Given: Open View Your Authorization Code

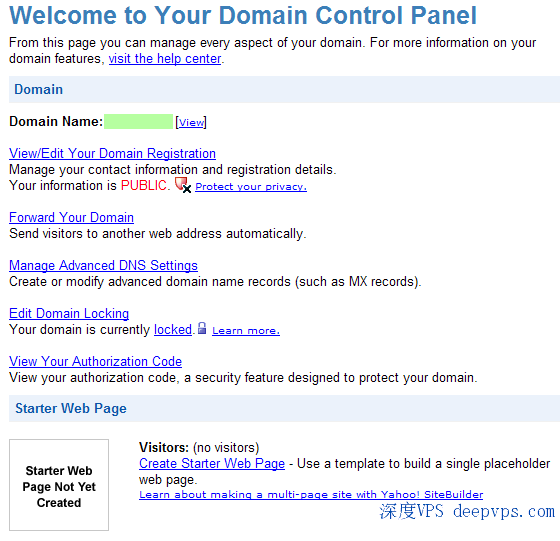Looking at the screenshot, I should (95, 361).
